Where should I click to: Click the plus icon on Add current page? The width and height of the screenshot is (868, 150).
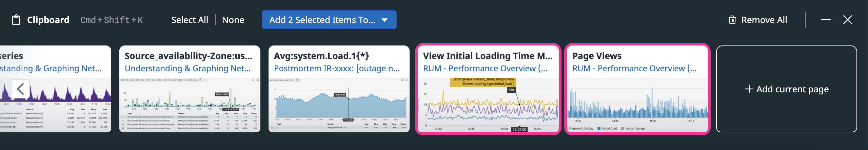coord(749,89)
